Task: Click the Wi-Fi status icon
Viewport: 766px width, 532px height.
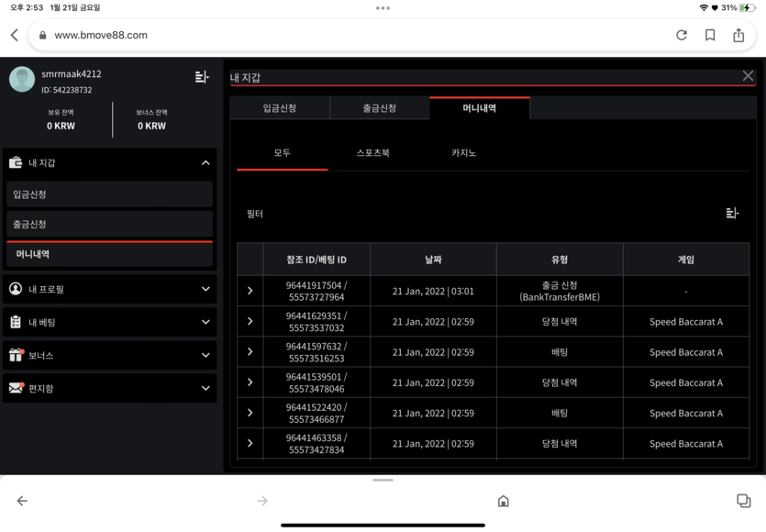Action: coord(704,8)
